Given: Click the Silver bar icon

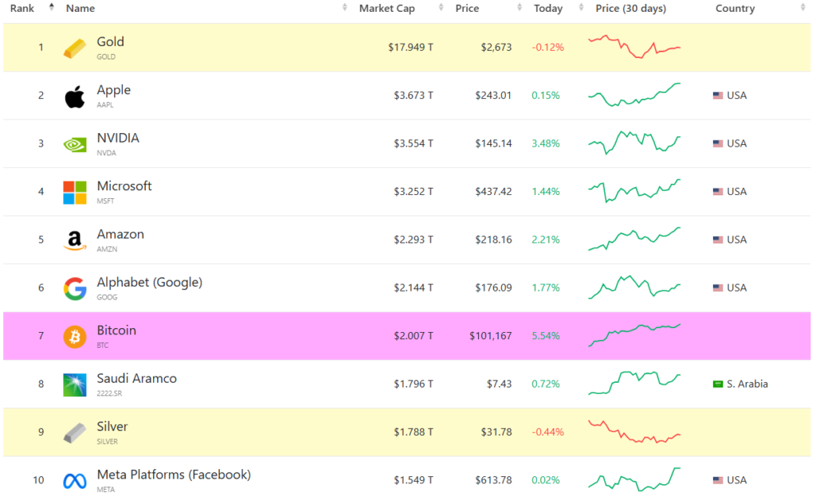Looking at the screenshot, I should pyautogui.click(x=75, y=433).
